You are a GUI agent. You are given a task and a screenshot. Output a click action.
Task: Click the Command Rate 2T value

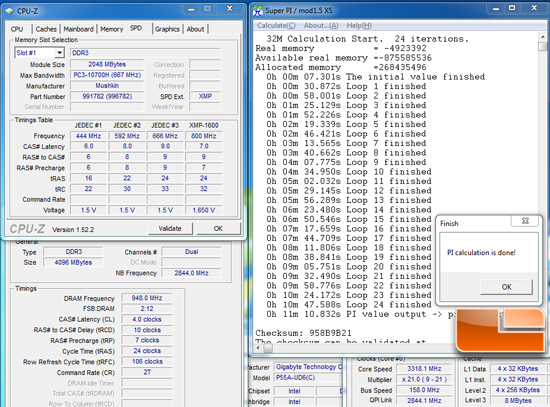147,372
